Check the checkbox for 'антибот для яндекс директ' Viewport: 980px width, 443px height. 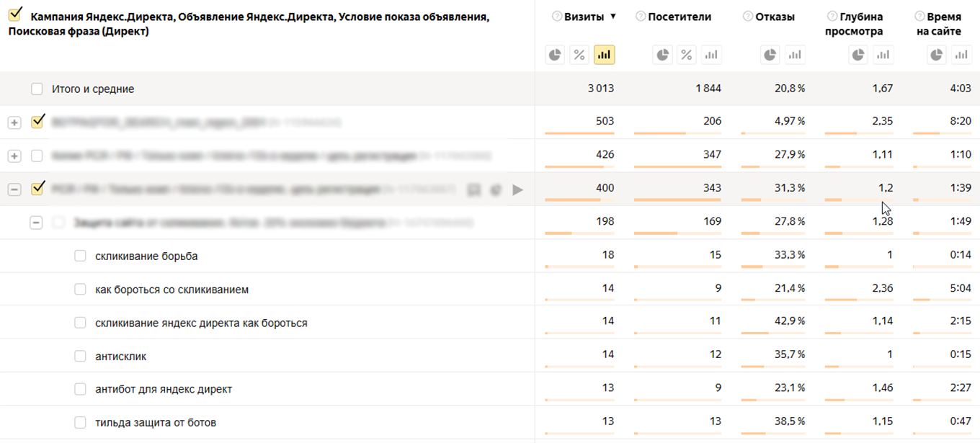(x=81, y=389)
